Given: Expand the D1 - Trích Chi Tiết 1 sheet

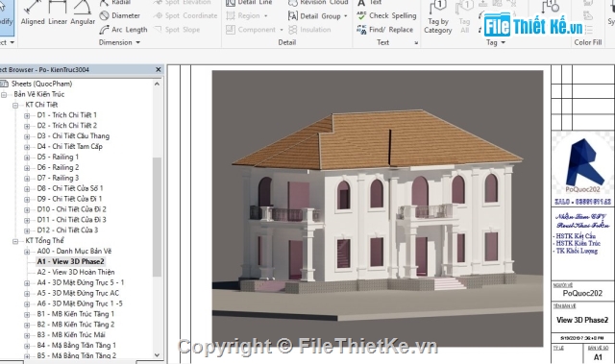Looking at the screenshot, I should 27,115.
